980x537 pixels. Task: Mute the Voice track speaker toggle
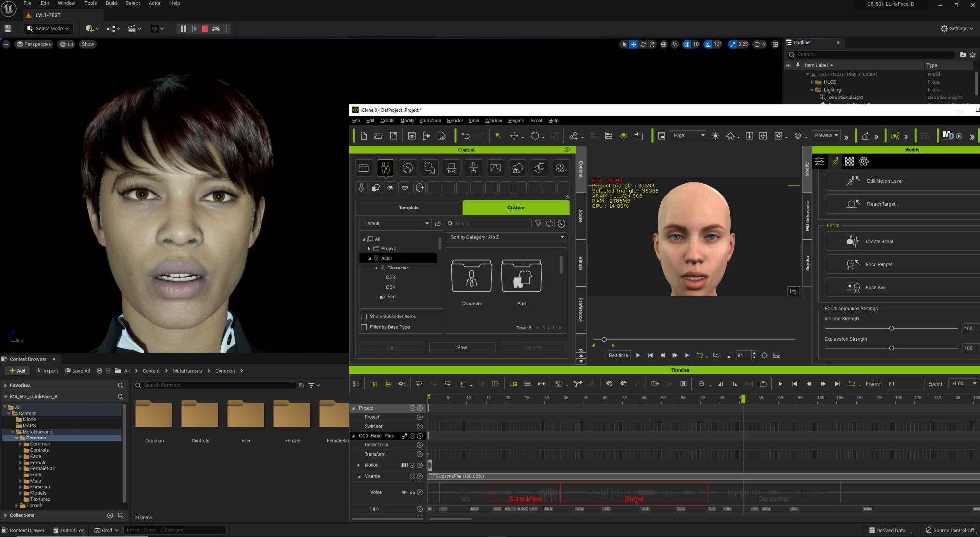click(404, 492)
